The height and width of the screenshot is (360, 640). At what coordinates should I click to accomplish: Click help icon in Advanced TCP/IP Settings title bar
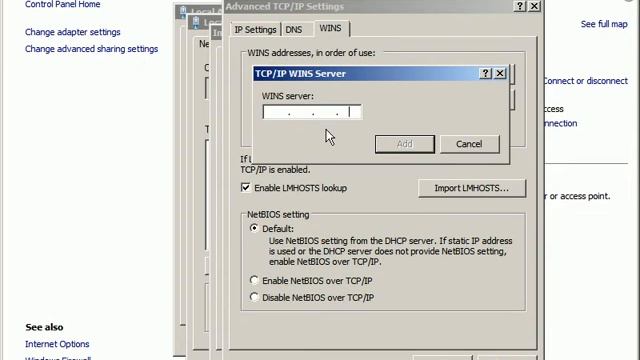click(x=519, y=6)
